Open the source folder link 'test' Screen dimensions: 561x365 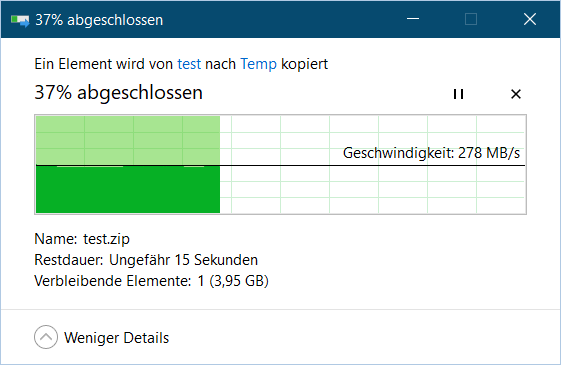click(189, 64)
